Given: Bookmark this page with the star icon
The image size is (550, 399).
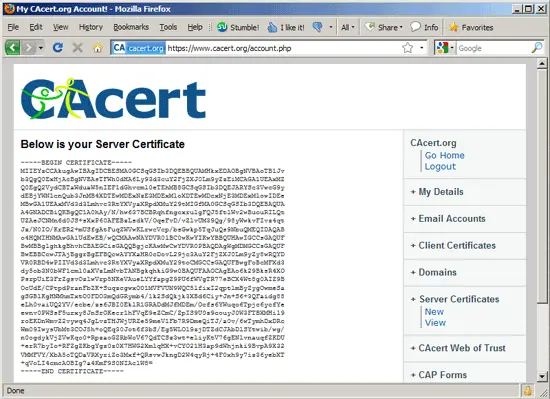Looking at the screenshot, I should (407, 48).
